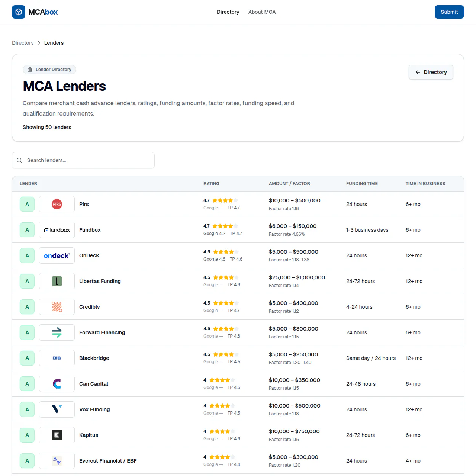Open the Credibly lender name
Screen dimensions: 476x476
90,307
